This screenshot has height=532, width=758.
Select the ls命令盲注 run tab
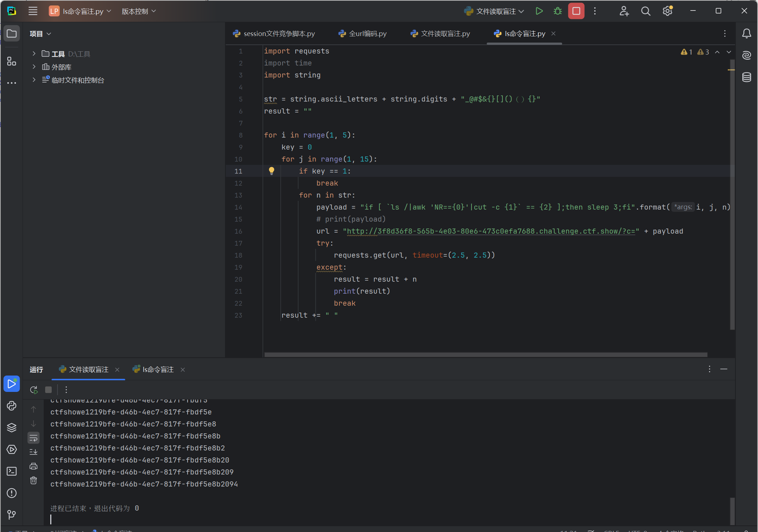click(157, 370)
